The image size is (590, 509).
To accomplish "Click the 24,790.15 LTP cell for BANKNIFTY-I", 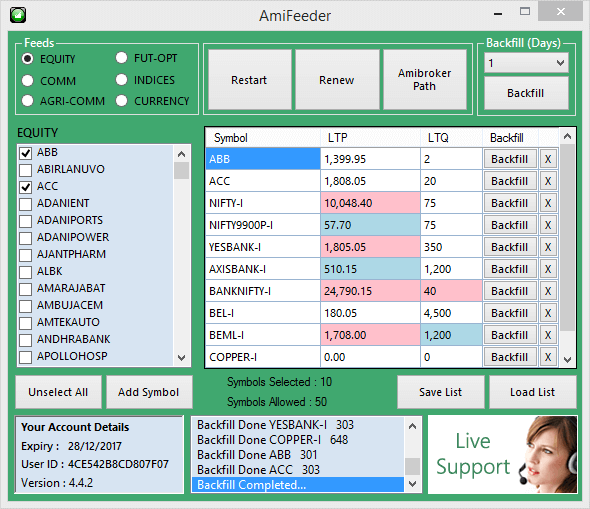I will [x=370, y=291].
